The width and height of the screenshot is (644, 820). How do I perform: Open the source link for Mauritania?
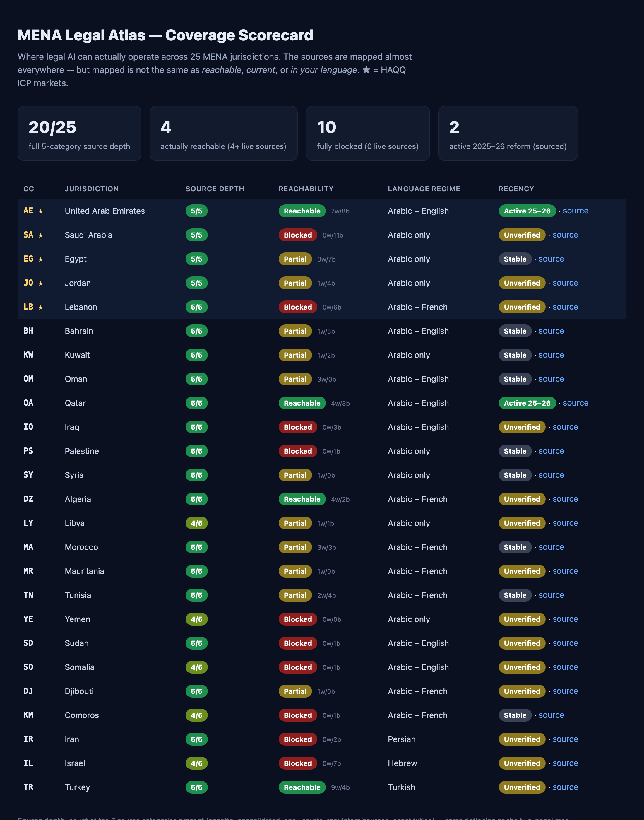pos(565,571)
